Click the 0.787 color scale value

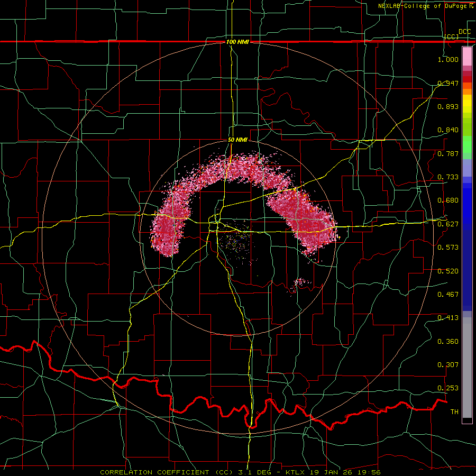click(x=448, y=153)
